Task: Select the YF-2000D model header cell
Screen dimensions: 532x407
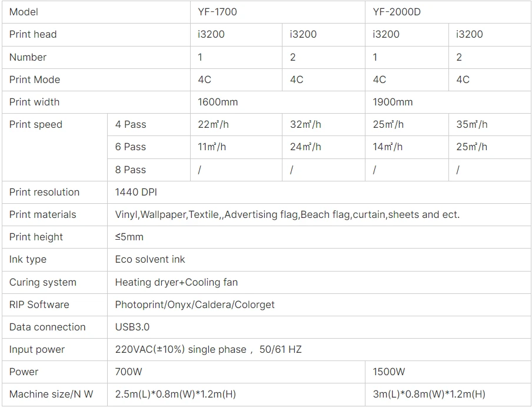Action: click(448, 12)
